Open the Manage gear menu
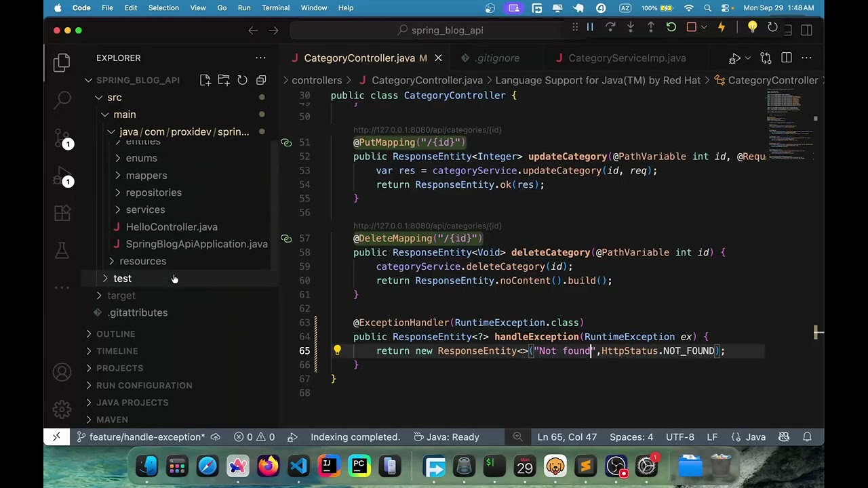This screenshot has height=488, width=868. [x=62, y=409]
